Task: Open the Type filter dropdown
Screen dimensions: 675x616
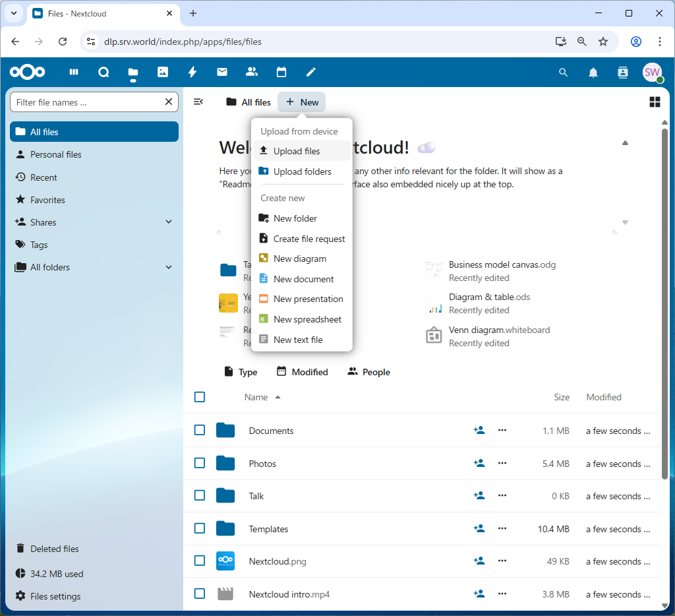Action: 241,372
